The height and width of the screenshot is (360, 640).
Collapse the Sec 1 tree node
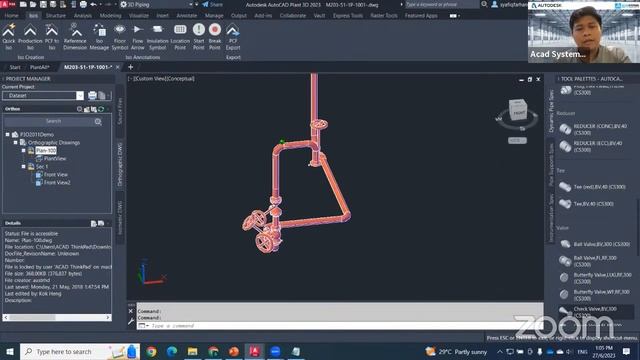coord(24,167)
